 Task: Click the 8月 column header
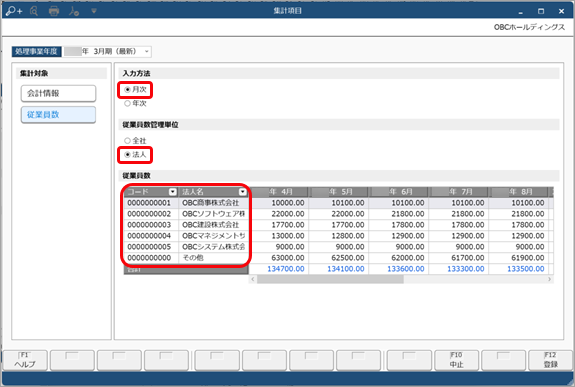coord(519,192)
